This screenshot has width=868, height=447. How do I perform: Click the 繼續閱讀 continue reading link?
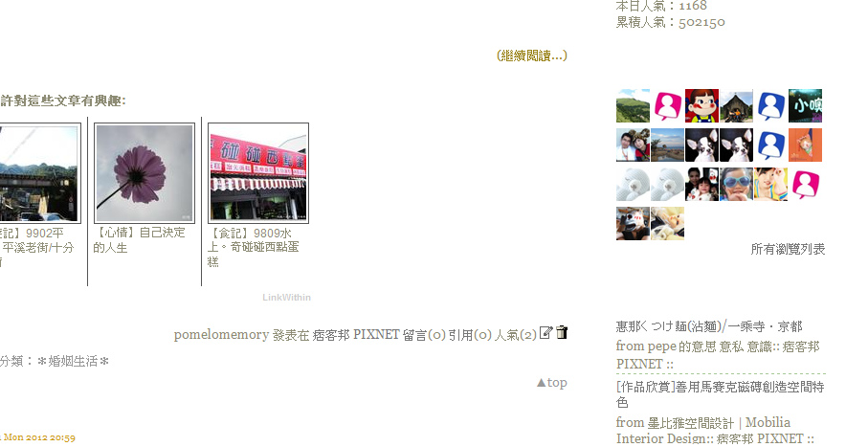(532, 56)
